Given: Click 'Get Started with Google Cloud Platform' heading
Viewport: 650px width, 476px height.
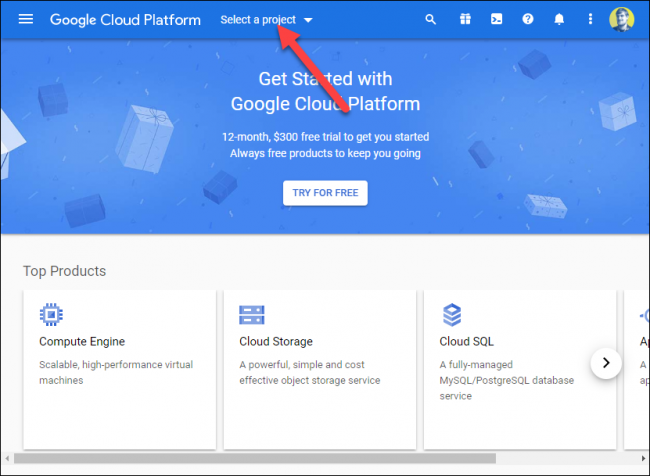Looking at the screenshot, I should (325, 91).
